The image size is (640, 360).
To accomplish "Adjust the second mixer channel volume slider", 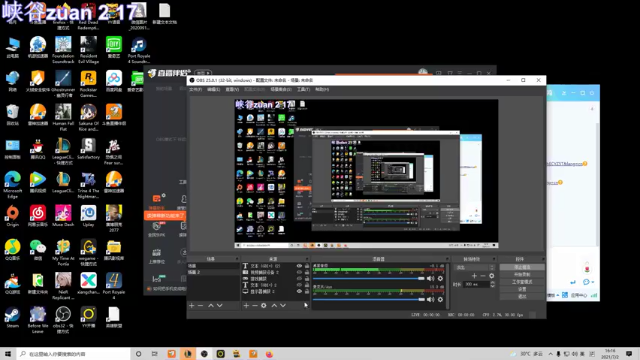I will tap(369, 299).
